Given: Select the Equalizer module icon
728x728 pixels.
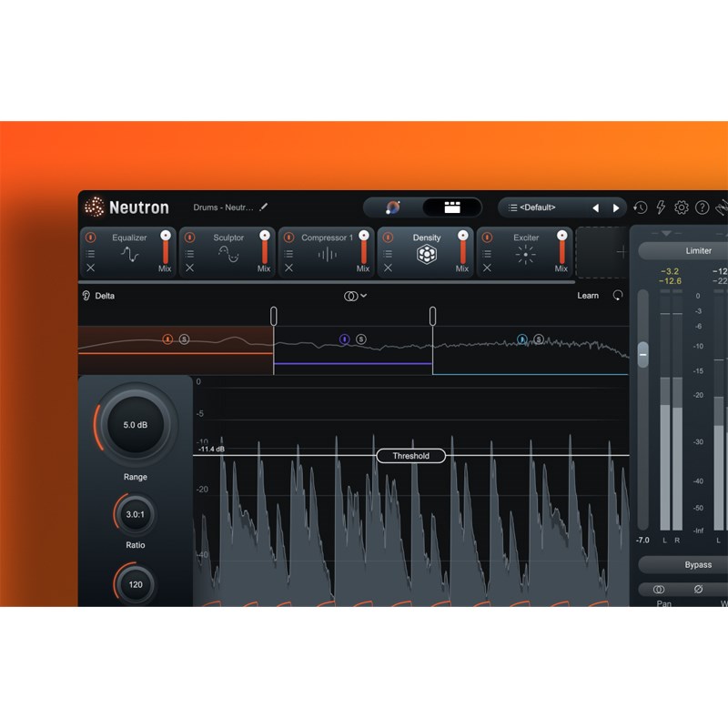Looking at the screenshot, I should [x=130, y=252].
